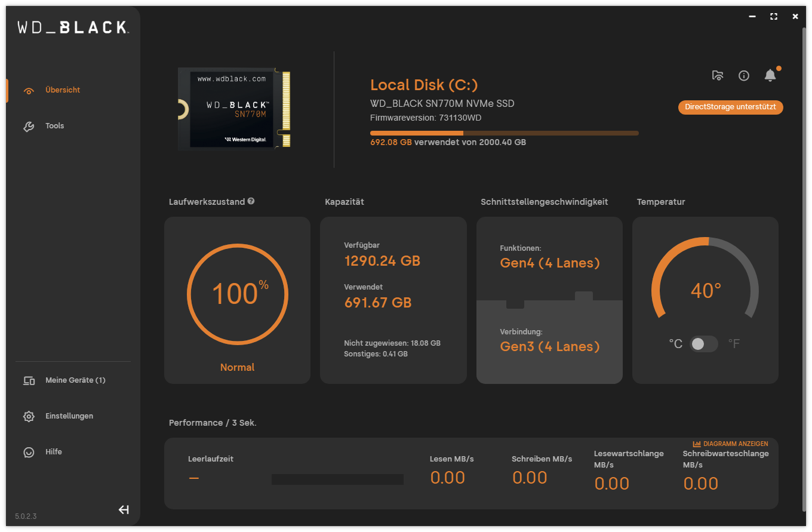Click the 691.67 GB used value
Image resolution: width=812 pixels, height=532 pixels.
pyautogui.click(x=378, y=303)
